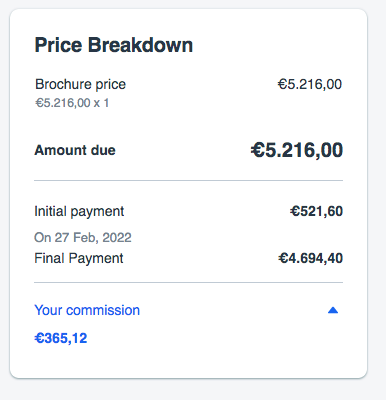This screenshot has height=400, width=386.
Task: Click the word commission in blue text
Action: tap(103, 310)
